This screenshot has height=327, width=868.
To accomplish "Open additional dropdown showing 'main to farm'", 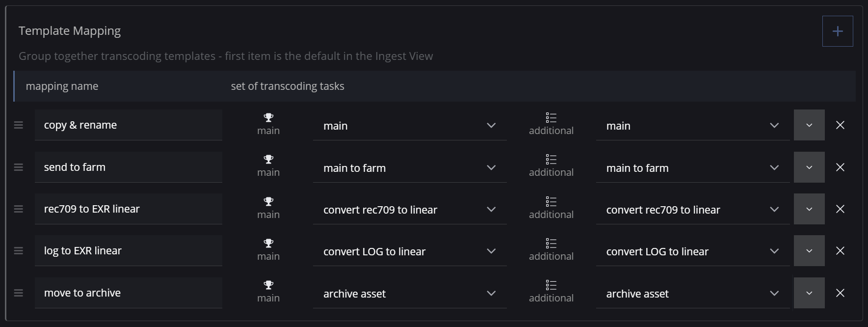I will tap(692, 168).
